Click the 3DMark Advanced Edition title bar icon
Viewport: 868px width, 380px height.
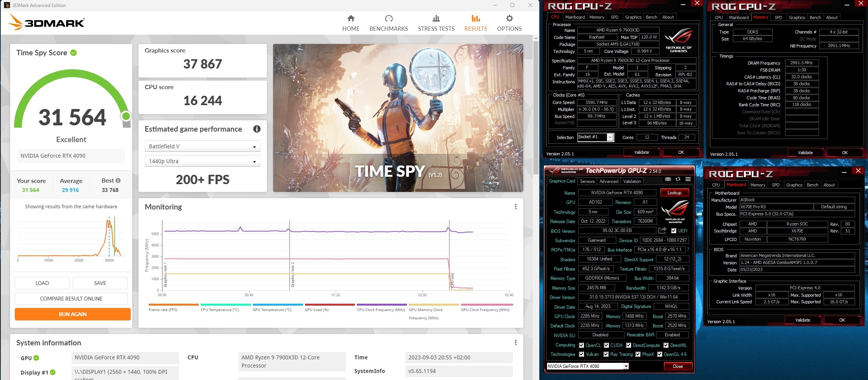point(7,5)
